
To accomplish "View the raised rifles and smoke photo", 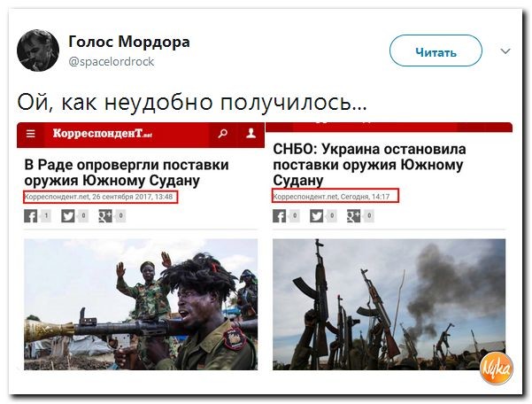I will 389,305.
